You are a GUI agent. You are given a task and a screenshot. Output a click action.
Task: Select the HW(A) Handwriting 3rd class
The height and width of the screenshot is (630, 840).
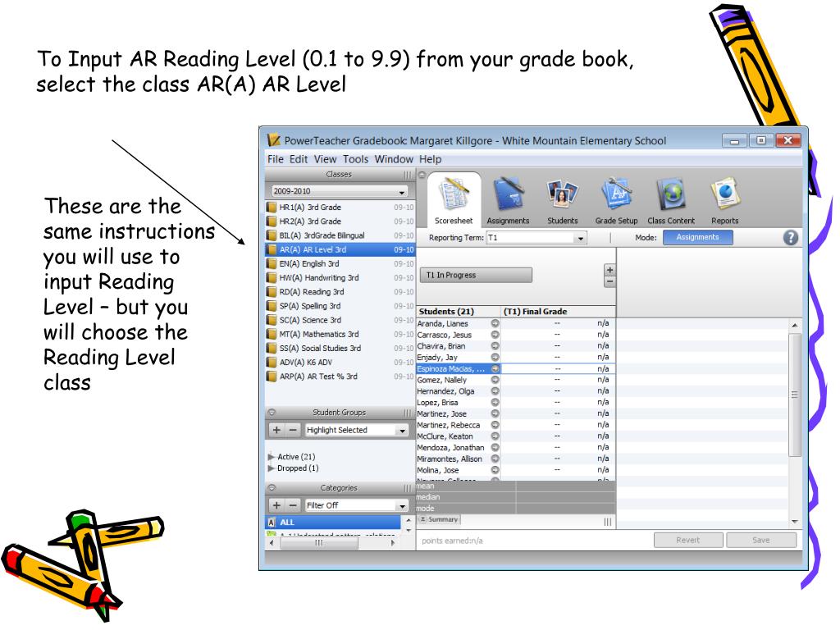pos(340,278)
